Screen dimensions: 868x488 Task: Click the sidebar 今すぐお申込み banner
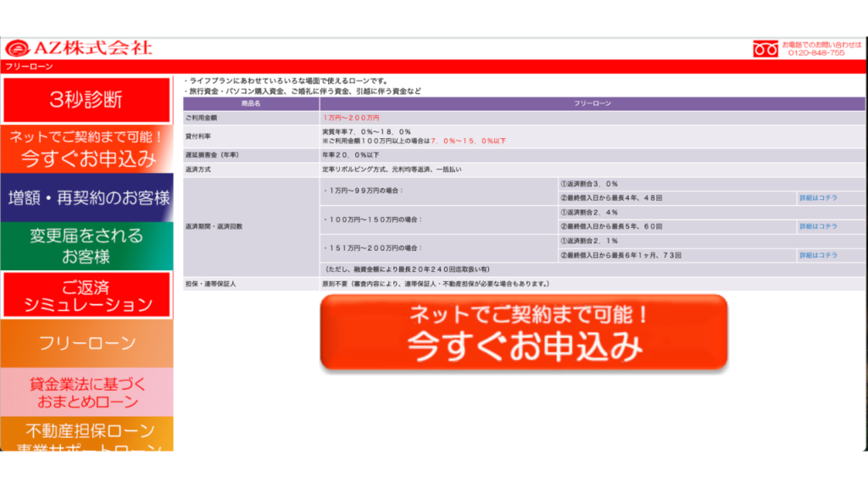(86, 149)
